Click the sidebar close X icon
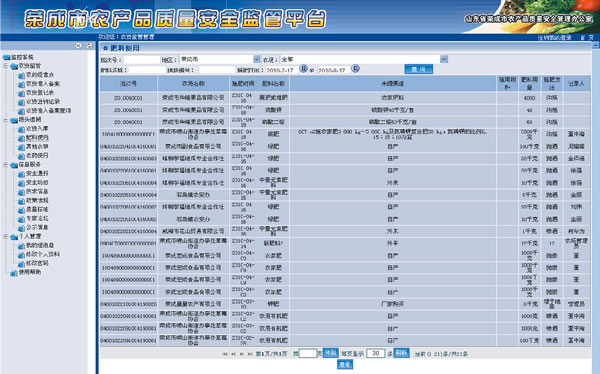The height and width of the screenshot is (374, 600). point(78,46)
